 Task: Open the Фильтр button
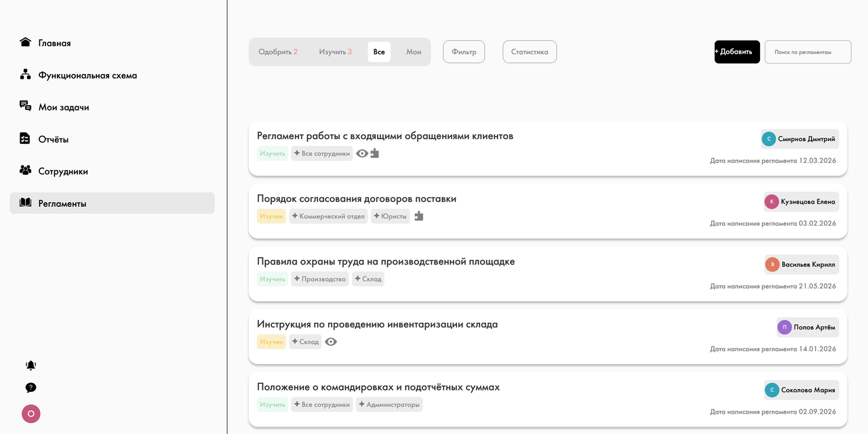464,52
